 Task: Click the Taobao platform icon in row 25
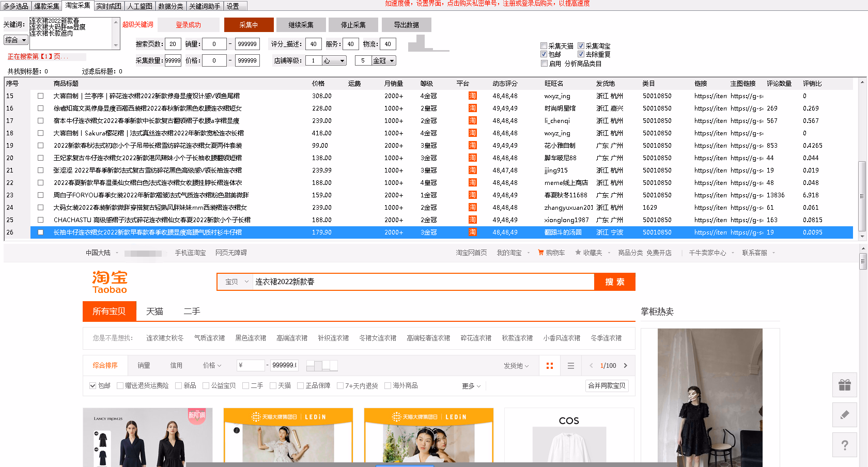click(x=472, y=220)
